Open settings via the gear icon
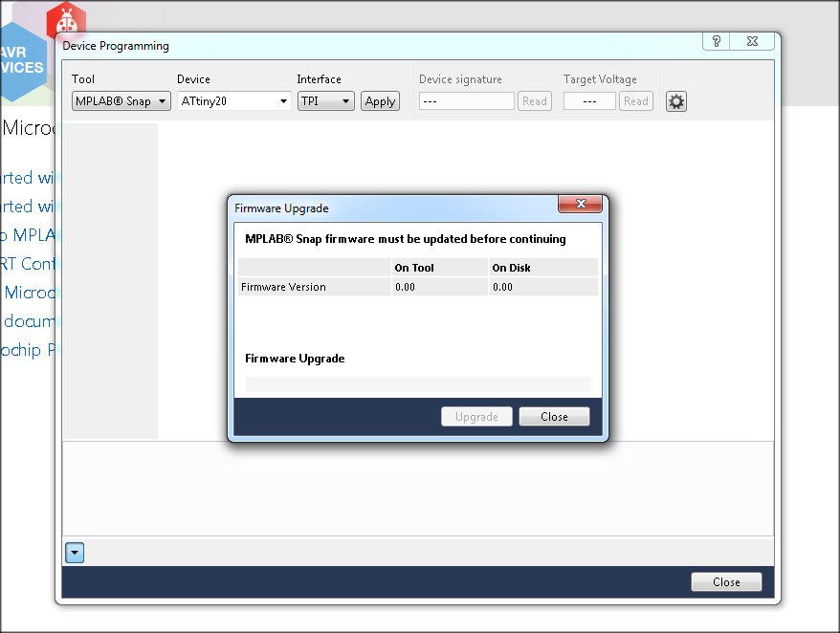The height and width of the screenshot is (633, 840). pos(676,101)
